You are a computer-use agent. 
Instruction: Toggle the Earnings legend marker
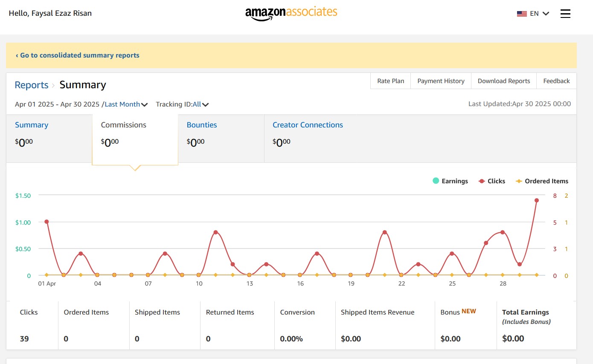pyautogui.click(x=436, y=181)
